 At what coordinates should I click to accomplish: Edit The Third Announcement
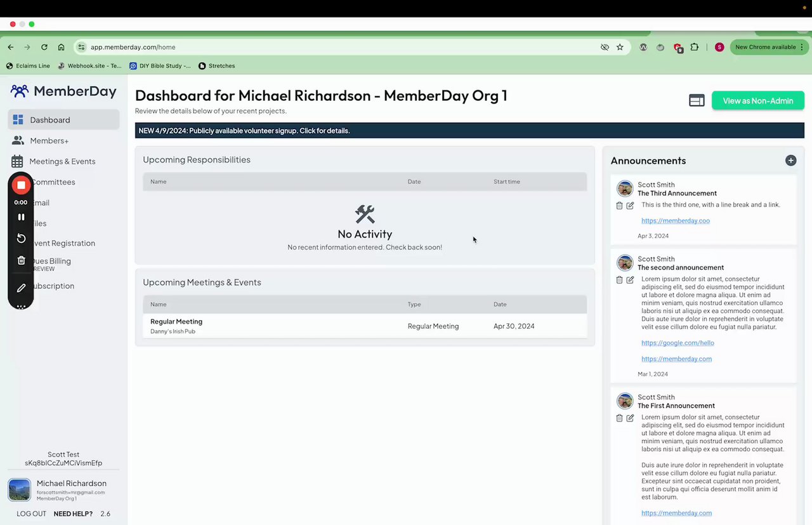point(630,206)
